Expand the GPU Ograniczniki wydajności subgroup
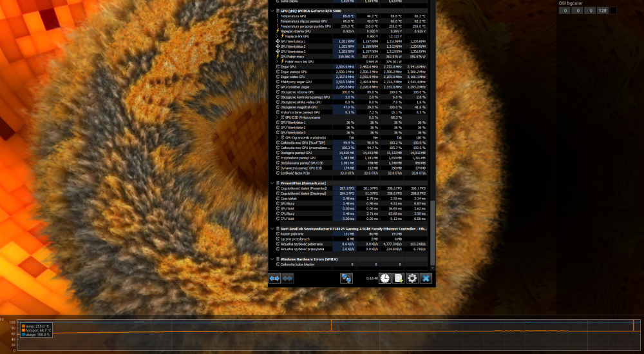The height and width of the screenshot is (354, 644). click(278, 137)
